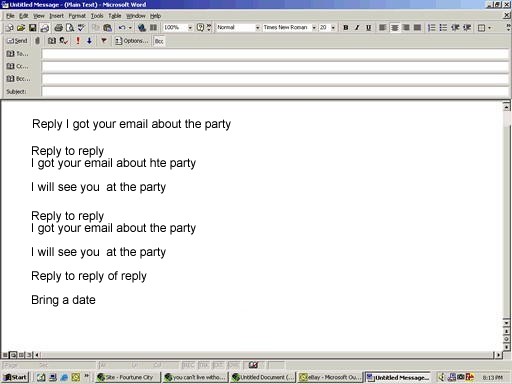Toggle Italic formatting
This screenshot has height=384, width=512.
[x=357, y=28]
